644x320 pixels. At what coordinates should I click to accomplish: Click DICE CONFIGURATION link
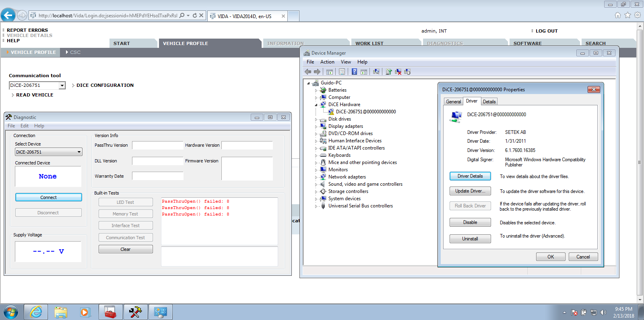tap(105, 85)
